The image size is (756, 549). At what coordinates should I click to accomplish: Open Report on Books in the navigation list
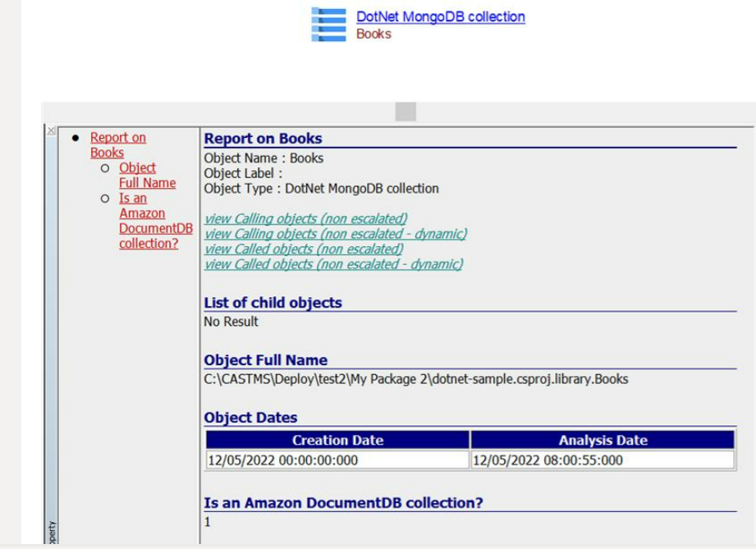[x=117, y=144]
